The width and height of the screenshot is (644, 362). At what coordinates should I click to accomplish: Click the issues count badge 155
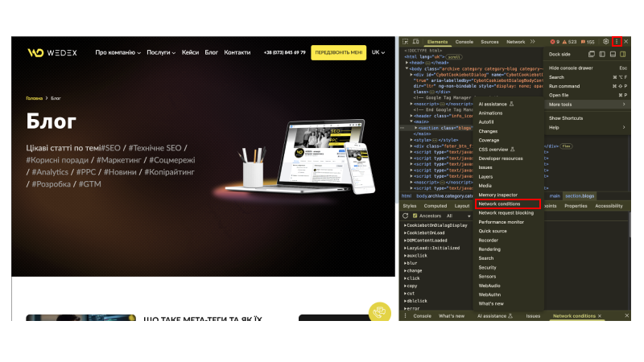pyautogui.click(x=588, y=42)
